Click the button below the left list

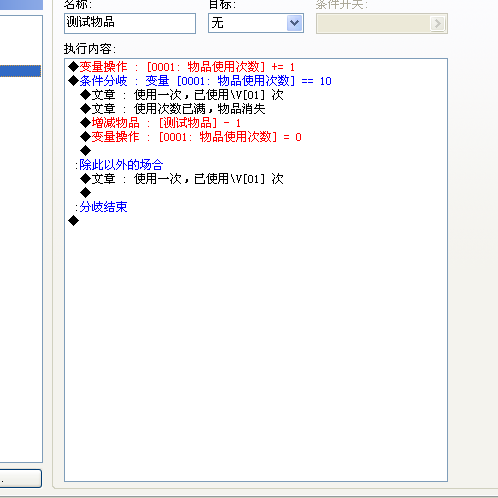(x=21, y=478)
